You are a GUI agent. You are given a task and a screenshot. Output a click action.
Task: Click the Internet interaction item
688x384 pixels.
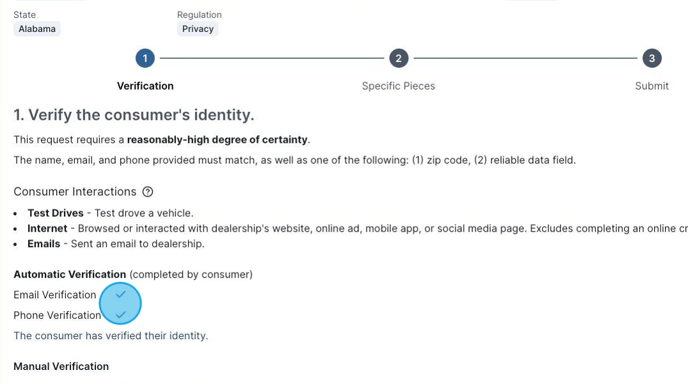[357, 229]
